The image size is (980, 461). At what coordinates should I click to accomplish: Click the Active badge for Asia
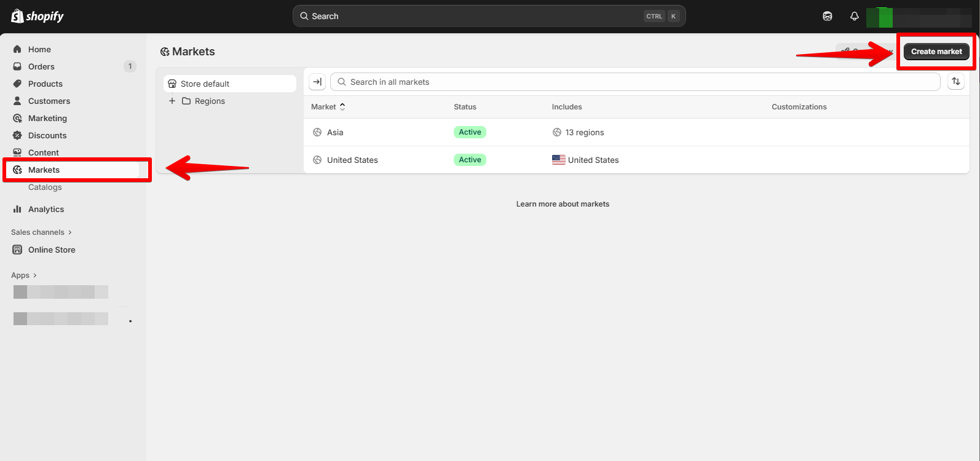(470, 132)
